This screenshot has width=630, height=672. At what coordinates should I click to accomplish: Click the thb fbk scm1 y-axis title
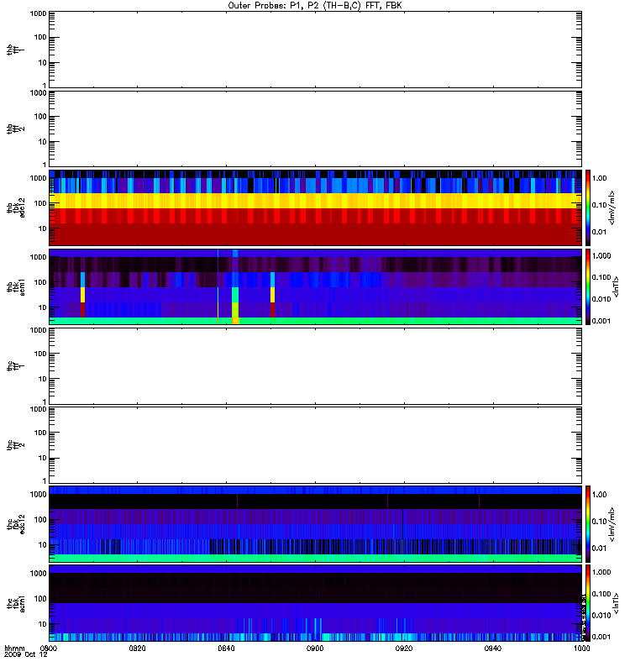coord(16,286)
